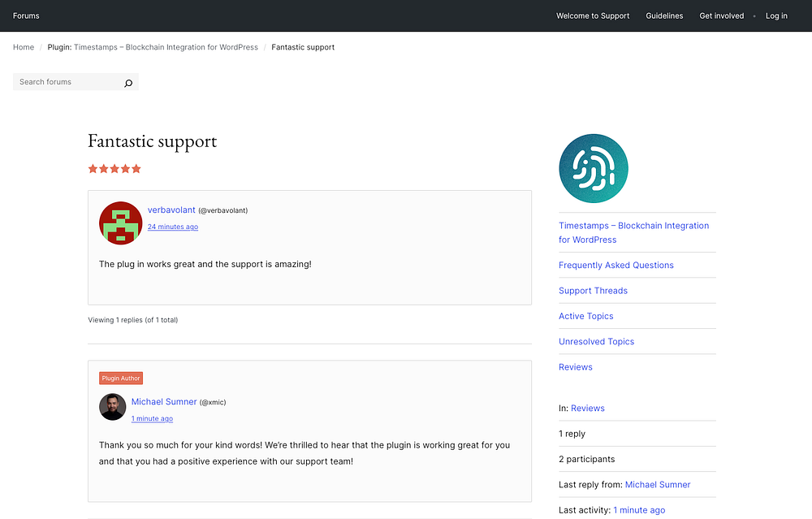Viewport: 812px width, 519px height.
Task: Open Welcome to Support page
Action: [593, 15]
